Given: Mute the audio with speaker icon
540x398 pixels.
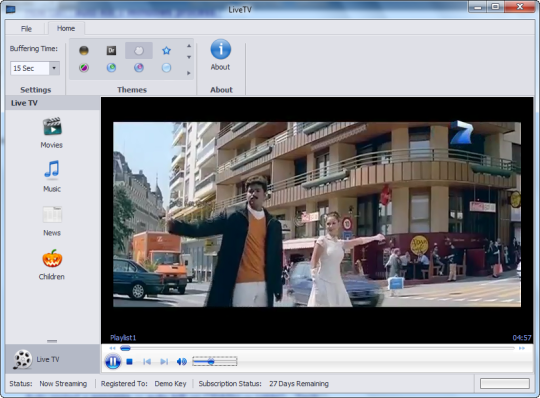Looking at the screenshot, I should click(181, 362).
